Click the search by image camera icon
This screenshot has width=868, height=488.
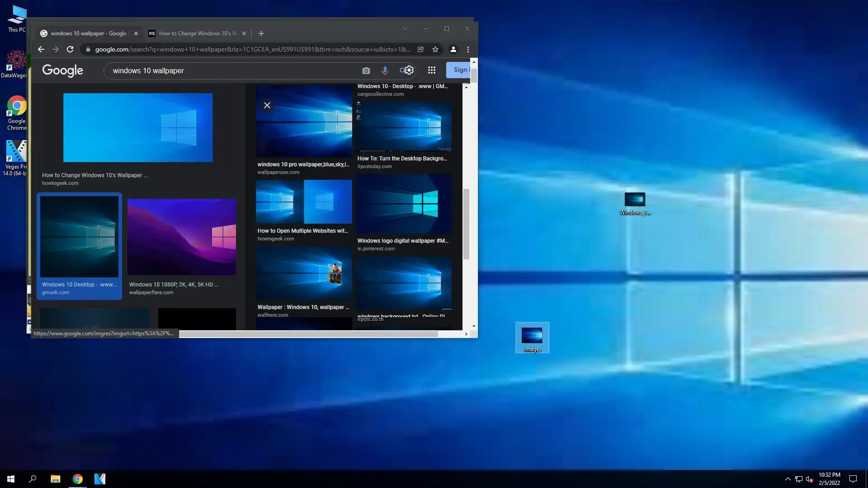click(x=366, y=70)
